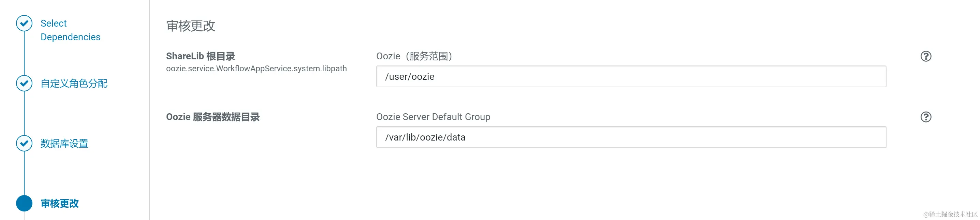Open the help icon next to ShareLib 根目录 field

click(926, 56)
